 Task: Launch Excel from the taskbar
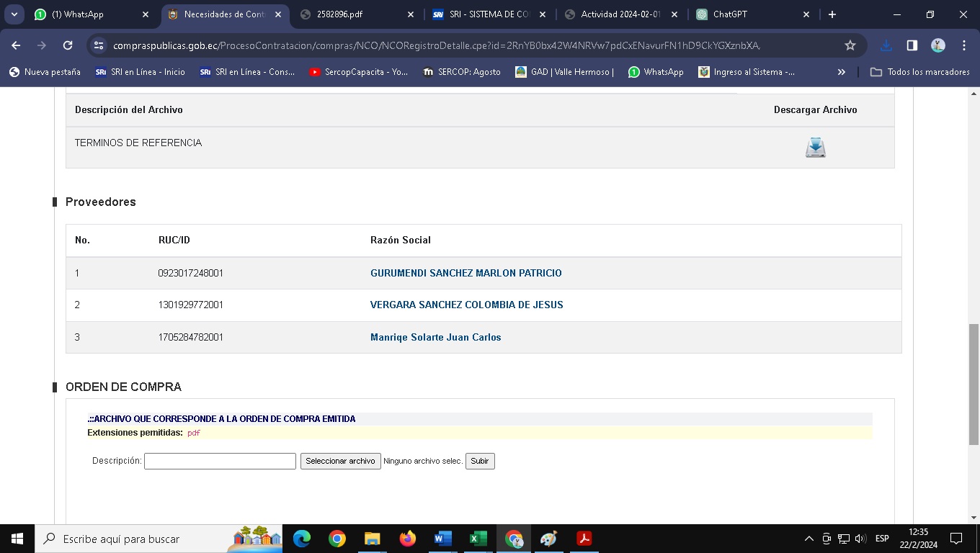(x=478, y=539)
